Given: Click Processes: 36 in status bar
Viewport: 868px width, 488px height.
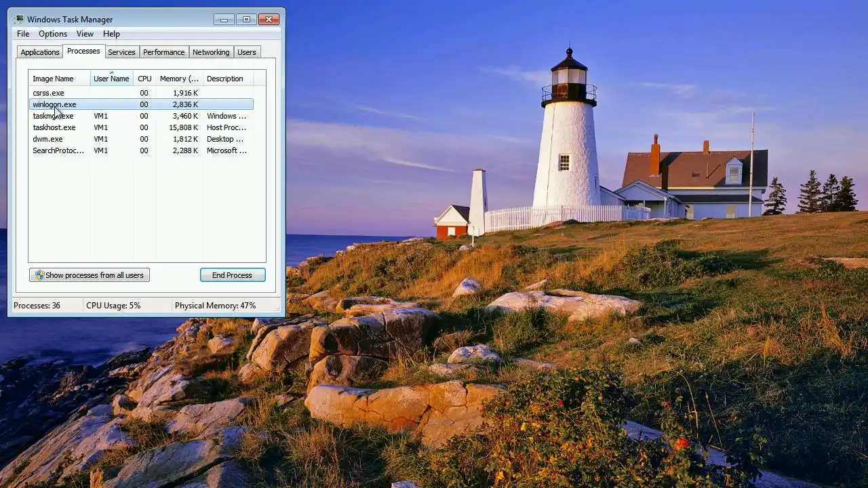Looking at the screenshot, I should tap(37, 306).
